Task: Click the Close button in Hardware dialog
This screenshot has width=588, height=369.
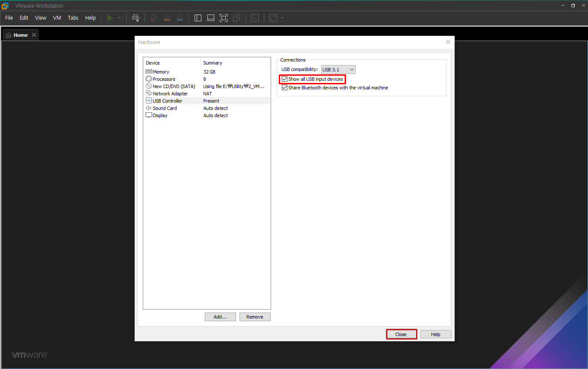Action: pyautogui.click(x=401, y=334)
